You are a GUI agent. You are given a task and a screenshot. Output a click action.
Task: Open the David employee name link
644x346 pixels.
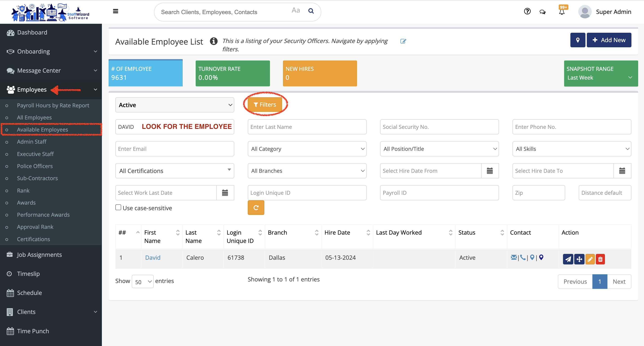[x=153, y=257]
